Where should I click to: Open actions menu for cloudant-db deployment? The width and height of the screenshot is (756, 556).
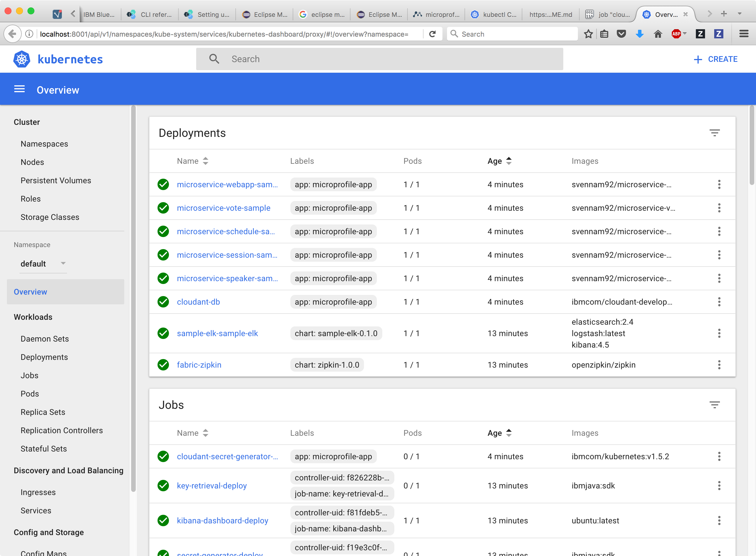(719, 302)
